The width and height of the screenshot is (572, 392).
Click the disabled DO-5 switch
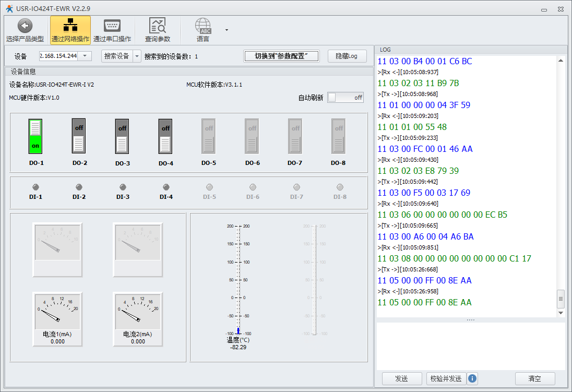(x=209, y=136)
